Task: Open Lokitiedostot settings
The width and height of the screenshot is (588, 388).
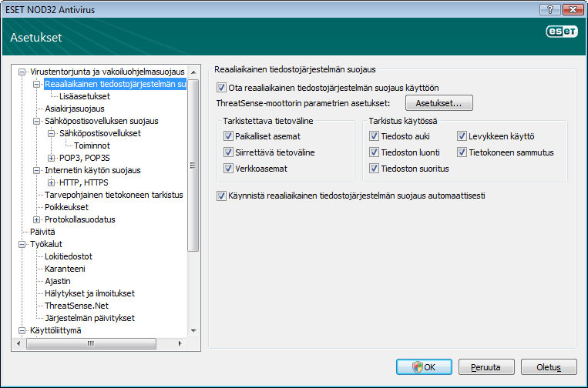Action: click(69, 256)
